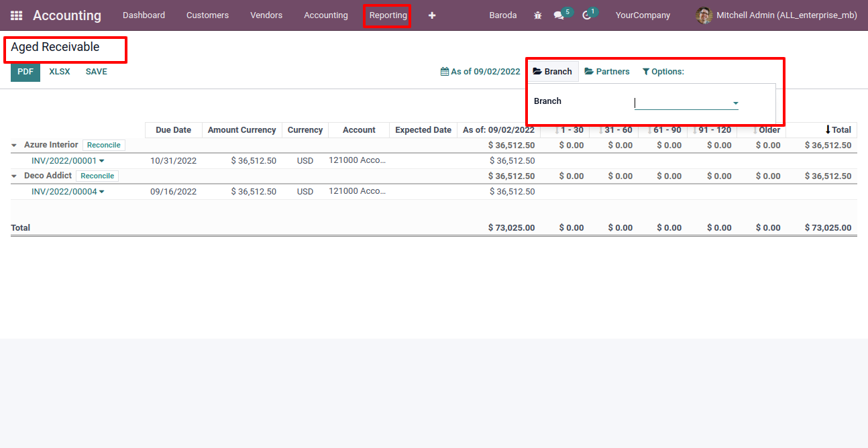Open Branch field dropdown arrow
Image resolution: width=868 pixels, height=448 pixels.
coord(736,103)
